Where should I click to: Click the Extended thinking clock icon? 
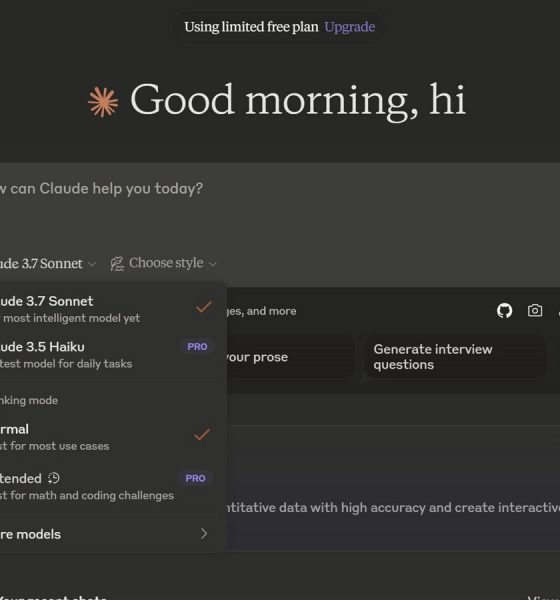point(54,478)
